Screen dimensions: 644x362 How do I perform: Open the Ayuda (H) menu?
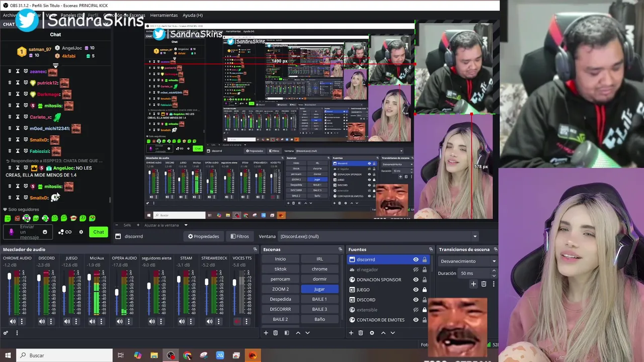(193, 15)
